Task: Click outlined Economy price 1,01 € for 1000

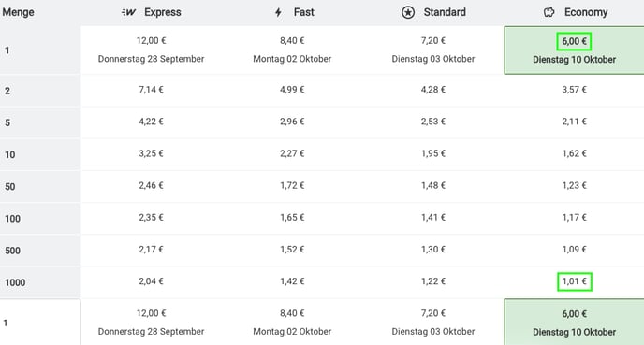Action: pyautogui.click(x=574, y=281)
